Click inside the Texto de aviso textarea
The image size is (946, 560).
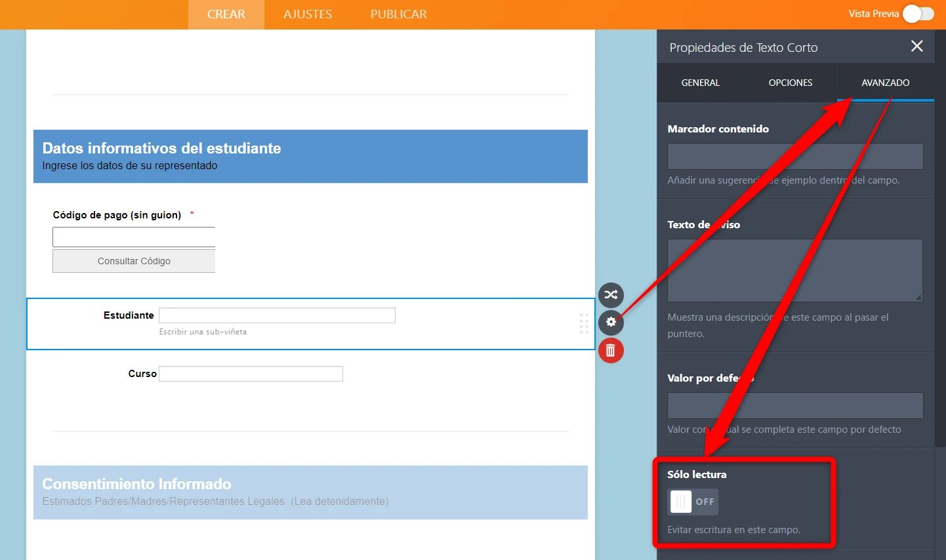tap(794, 270)
